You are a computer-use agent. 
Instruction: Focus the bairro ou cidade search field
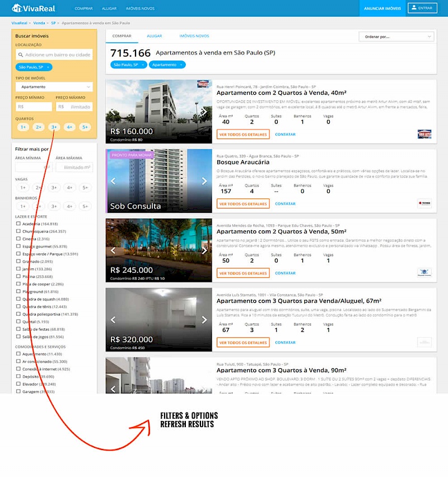(x=56, y=55)
